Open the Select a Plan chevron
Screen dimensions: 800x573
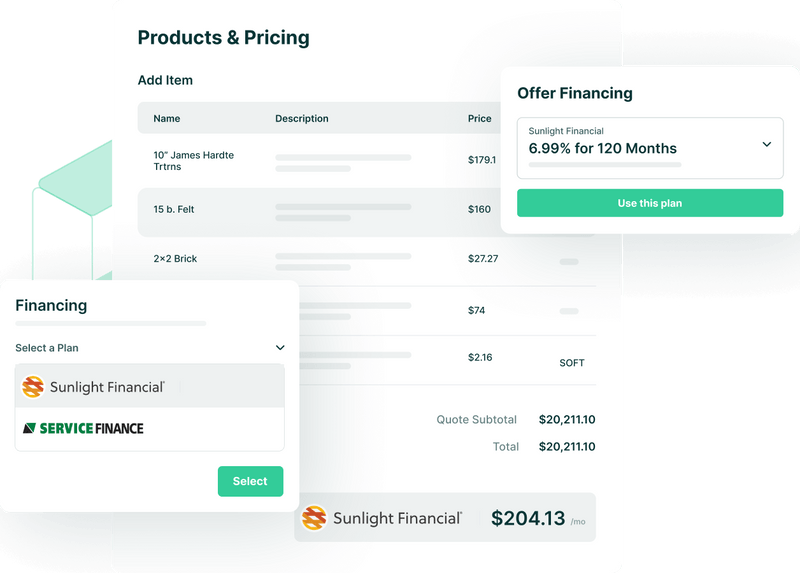click(280, 348)
